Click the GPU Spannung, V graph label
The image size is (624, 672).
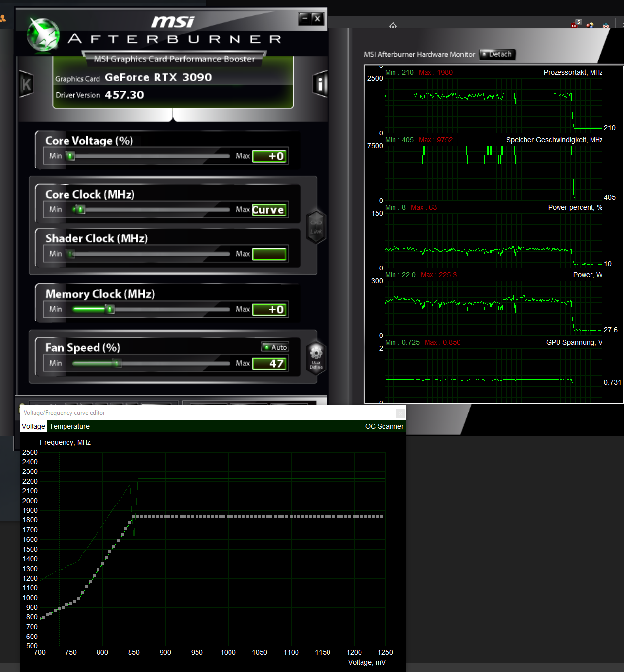(574, 342)
